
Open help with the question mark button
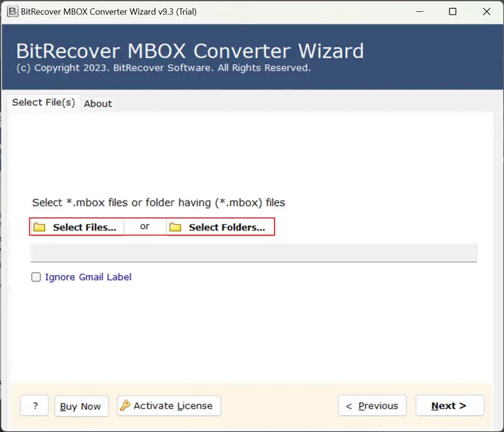[35, 406]
